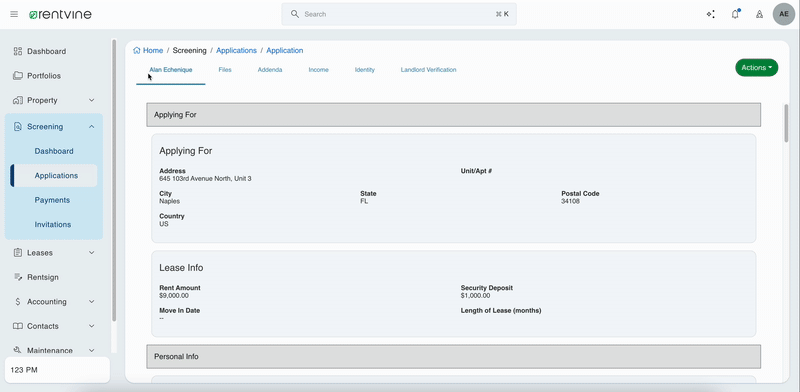Click the Personal Info section header

[454, 356]
